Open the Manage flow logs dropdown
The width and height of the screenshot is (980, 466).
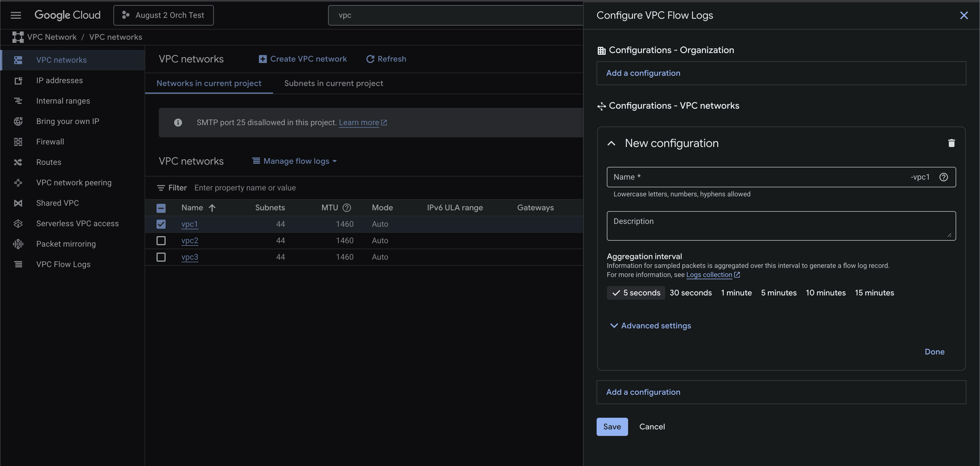click(x=294, y=161)
